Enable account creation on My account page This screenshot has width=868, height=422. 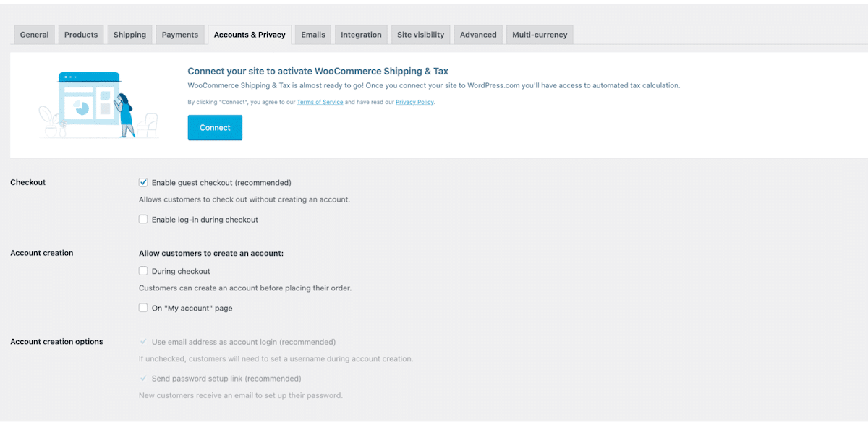coord(143,309)
